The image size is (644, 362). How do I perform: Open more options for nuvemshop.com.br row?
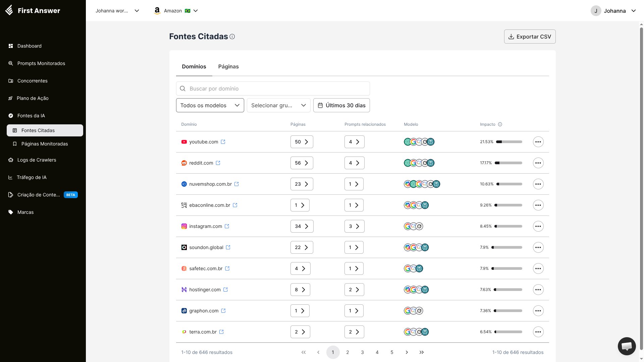coord(538,184)
